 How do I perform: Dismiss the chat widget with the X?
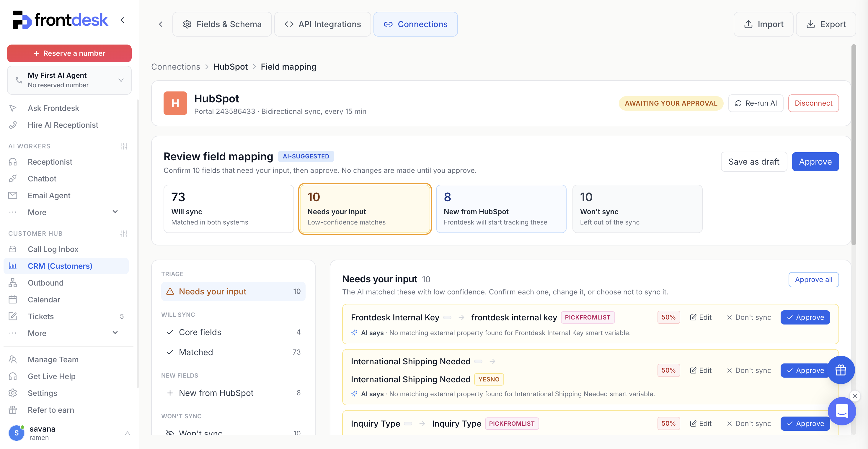click(855, 396)
